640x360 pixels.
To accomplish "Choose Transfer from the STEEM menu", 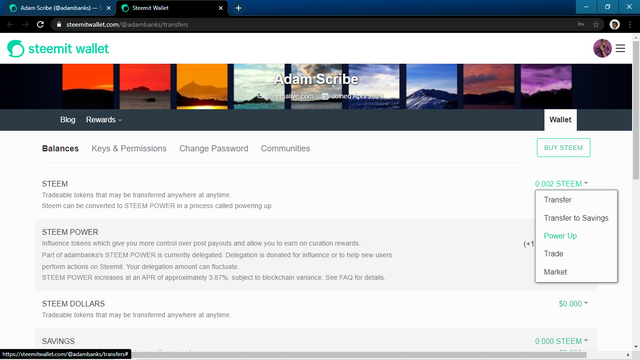I will coord(558,200).
